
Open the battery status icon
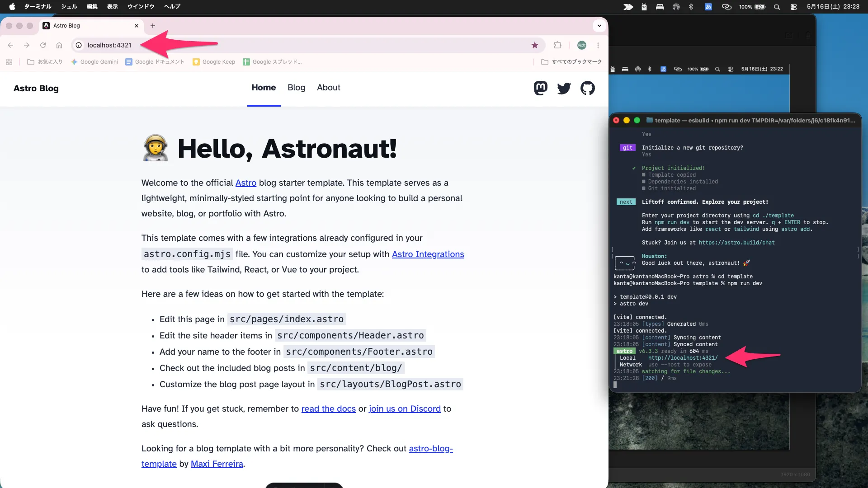point(760,7)
